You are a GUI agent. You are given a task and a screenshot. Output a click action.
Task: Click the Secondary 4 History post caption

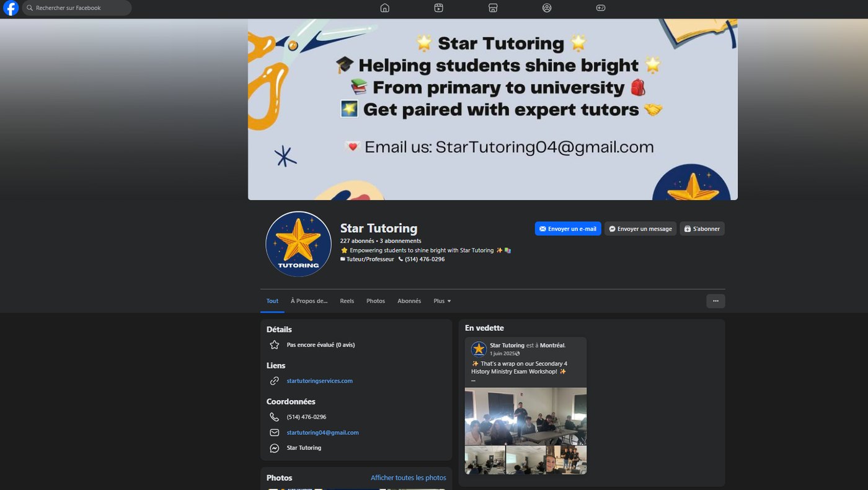pyautogui.click(x=519, y=367)
